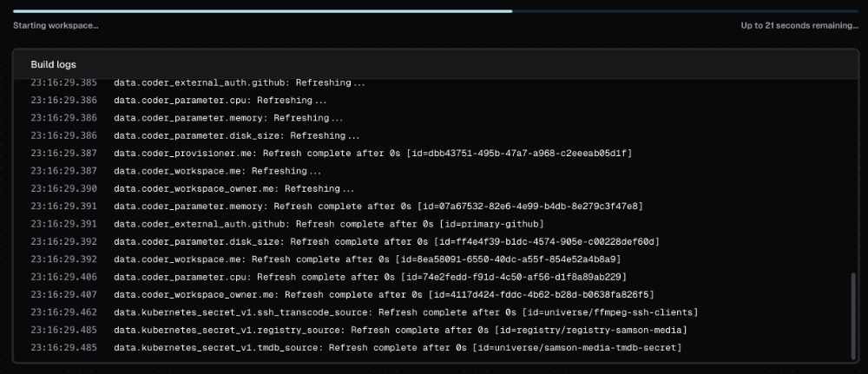The height and width of the screenshot is (374, 868).
Task: Click timestamp 23:16:29.462
Action: 63,312
